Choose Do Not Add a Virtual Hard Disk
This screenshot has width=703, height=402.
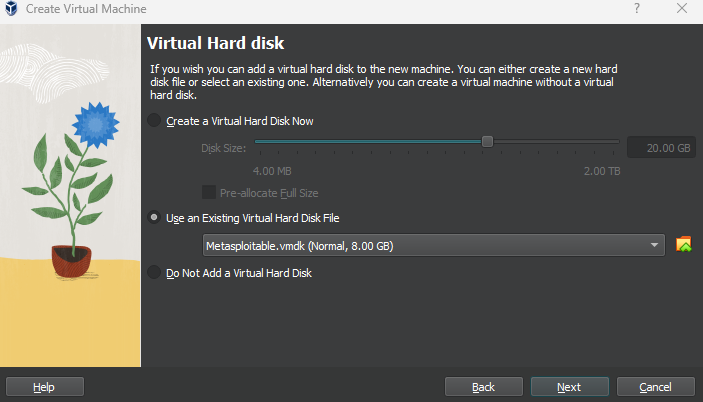154,272
